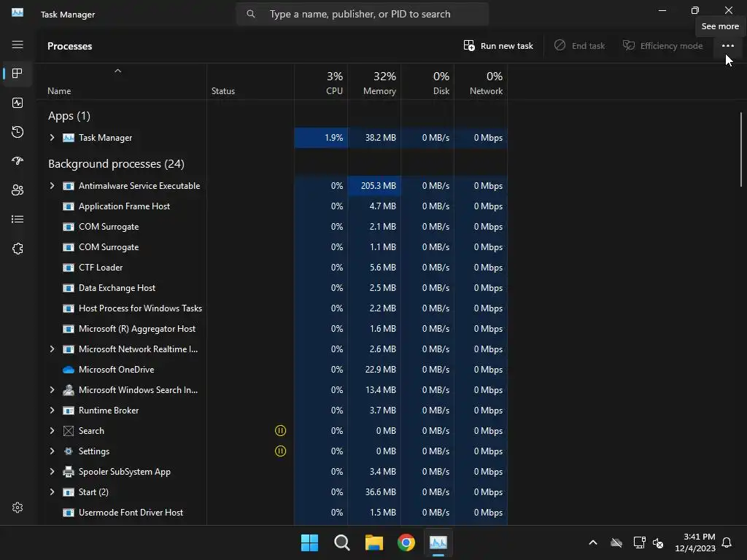Select Microsoft (R) Aggregator Host row
Viewport: 747px width, 560px height.
273,329
